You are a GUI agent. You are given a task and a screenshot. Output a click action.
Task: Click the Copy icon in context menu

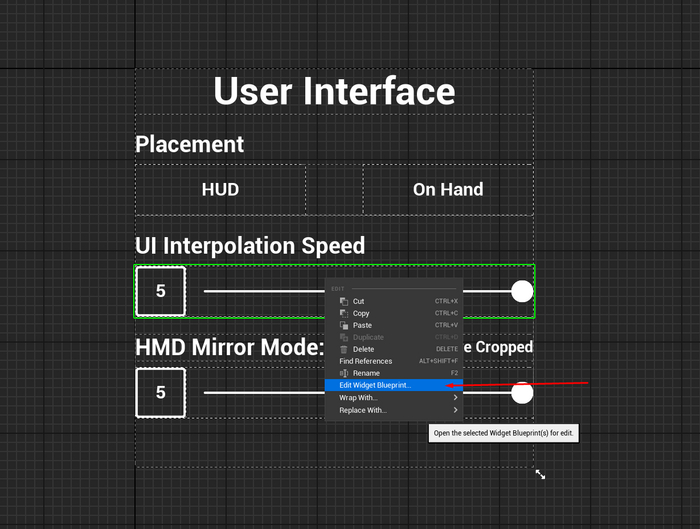344,313
